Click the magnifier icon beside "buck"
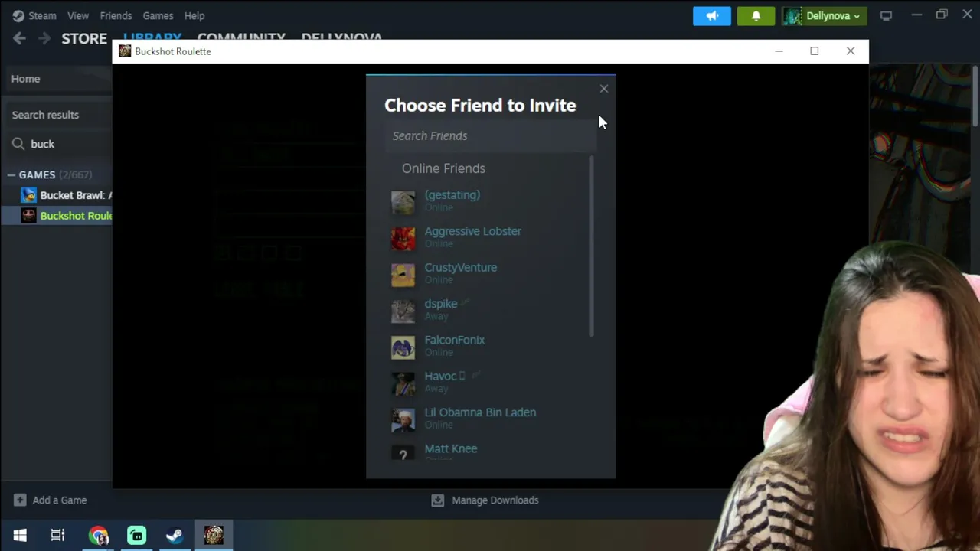This screenshot has height=551, width=980. [18, 144]
